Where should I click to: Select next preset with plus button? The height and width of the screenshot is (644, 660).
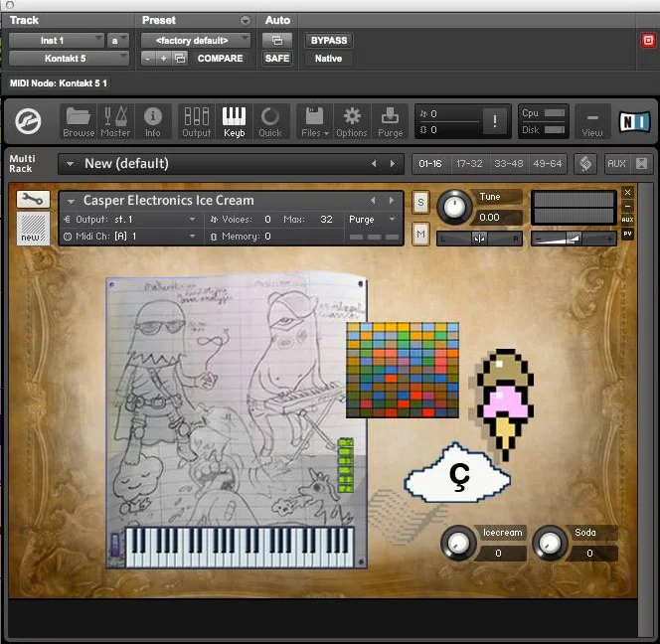pyautogui.click(x=163, y=58)
